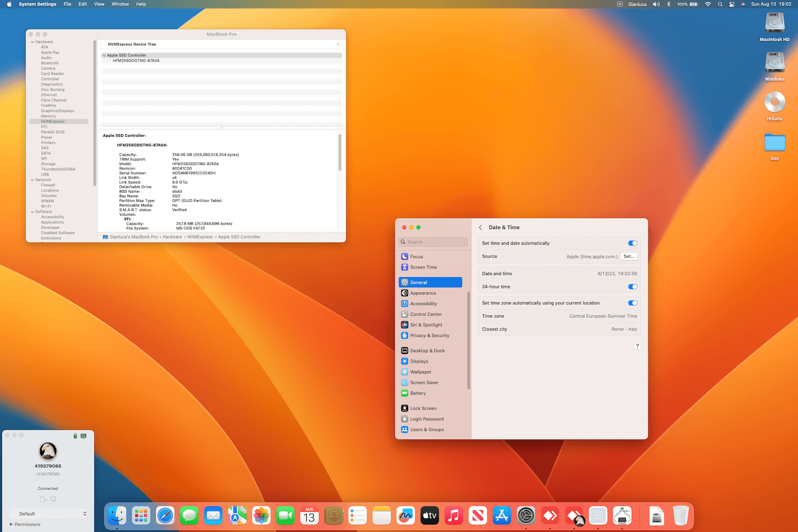Open Privacy & Security settings icon
Viewport: 798px width, 532px height.
click(x=404, y=335)
